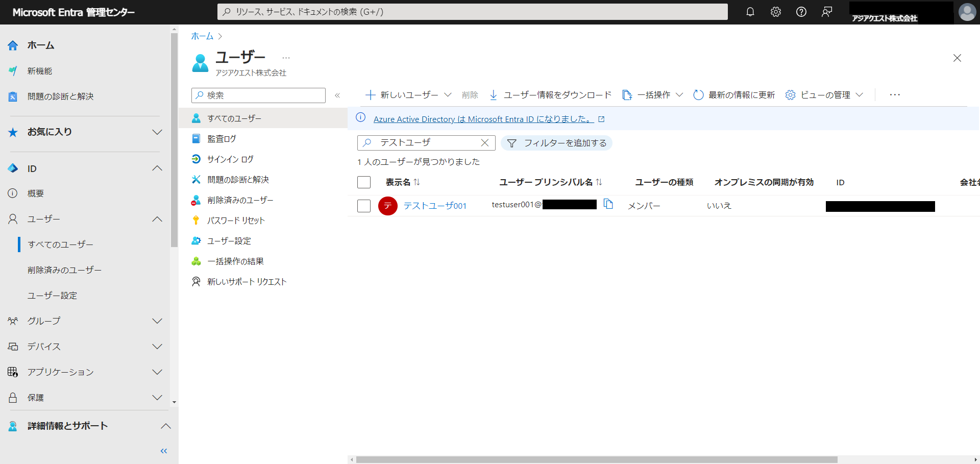Collapse the ID section
Viewport: 980px width, 464px height.
pyautogui.click(x=157, y=168)
